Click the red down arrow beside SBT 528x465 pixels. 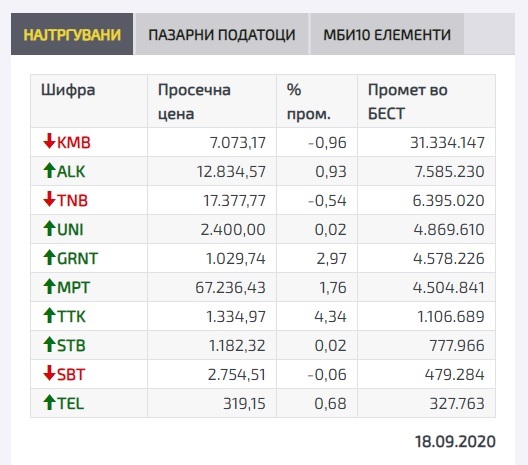point(49,373)
